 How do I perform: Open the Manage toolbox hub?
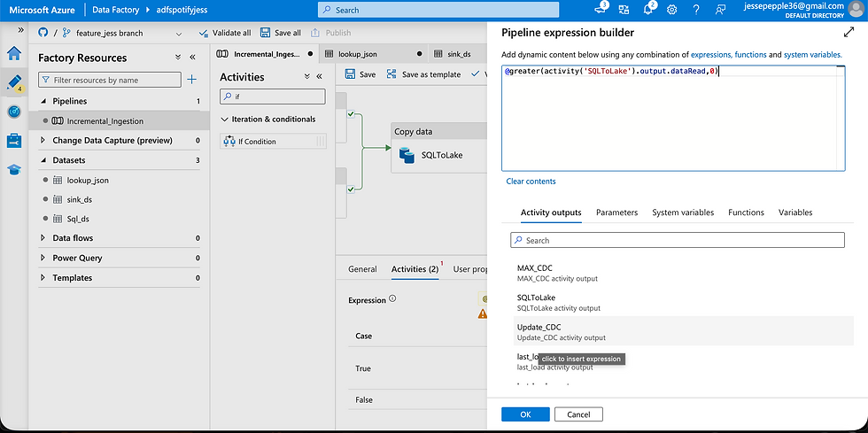click(14, 141)
